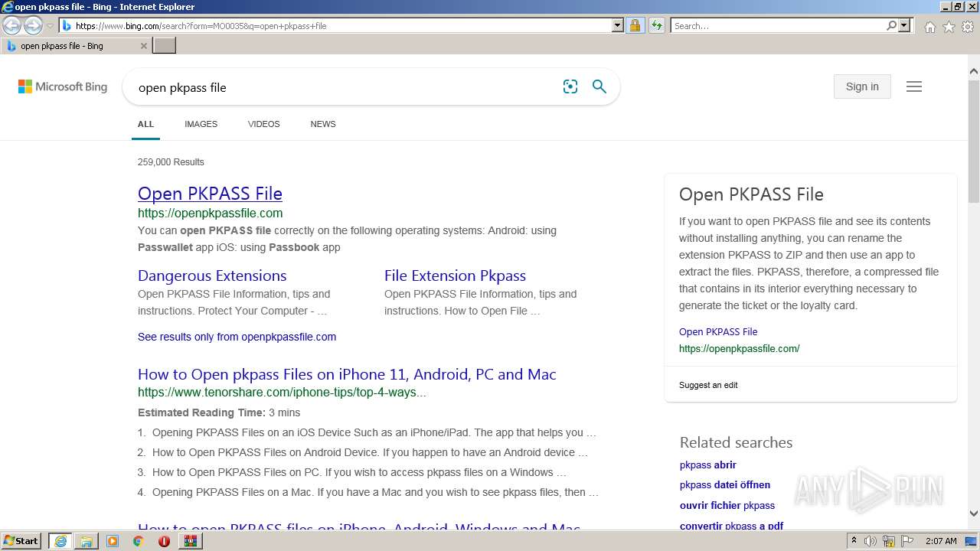Close the 'open pkpass file - Bing' tab

point(143,46)
